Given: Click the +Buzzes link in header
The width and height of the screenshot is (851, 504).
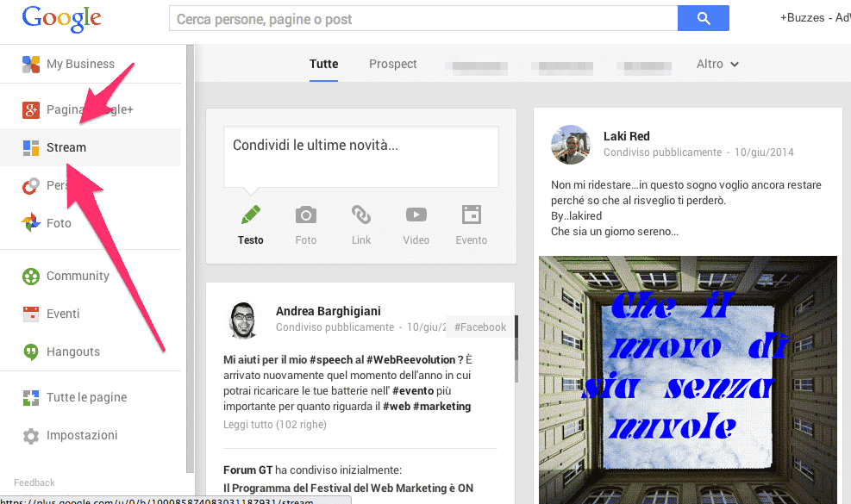Looking at the screenshot, I should (x=802, y=18).
